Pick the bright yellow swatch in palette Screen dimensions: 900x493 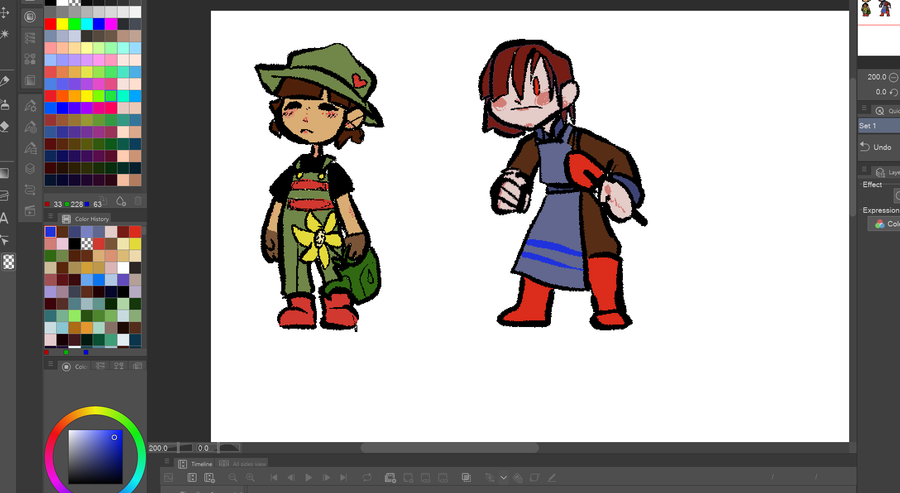[x=62, y=24]
